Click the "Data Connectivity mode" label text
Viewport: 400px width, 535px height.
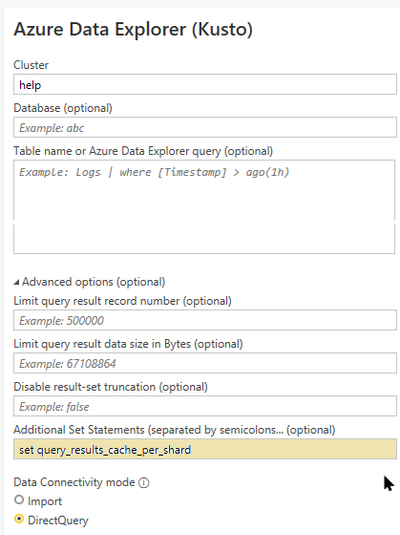(74, 482)
